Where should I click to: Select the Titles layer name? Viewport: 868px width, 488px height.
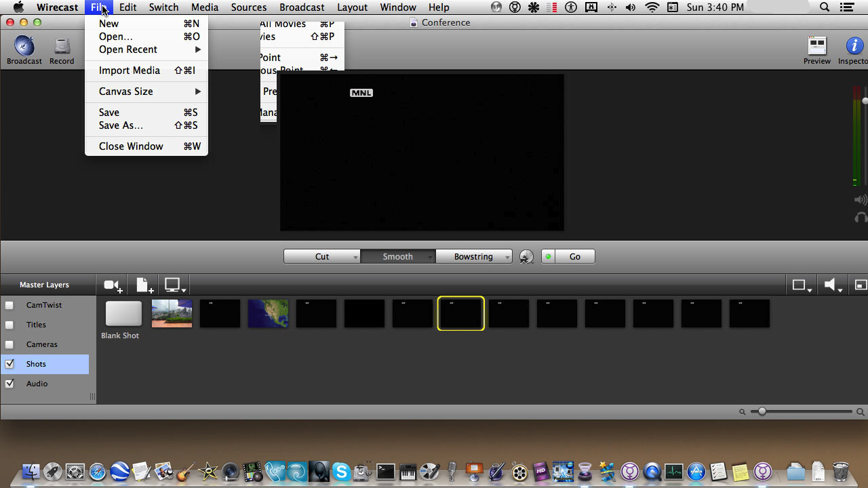click(x=36, y=325)
